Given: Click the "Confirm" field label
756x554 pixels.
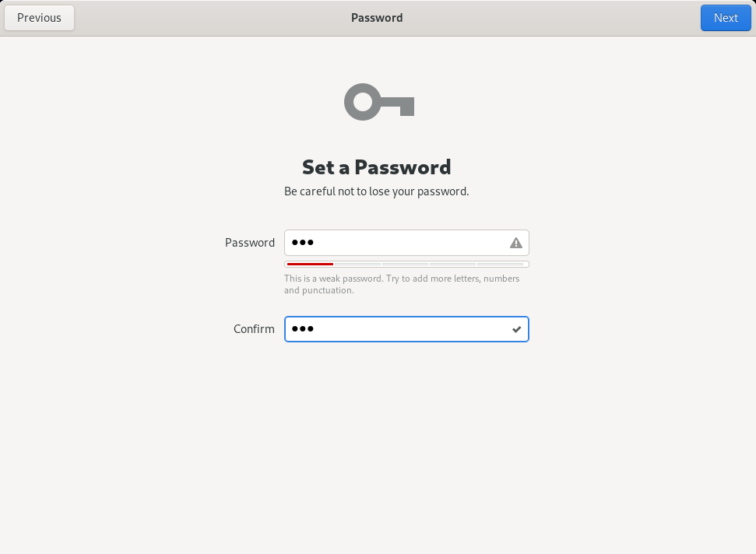Looking at the screenshot, I should (x=254, y=329).
